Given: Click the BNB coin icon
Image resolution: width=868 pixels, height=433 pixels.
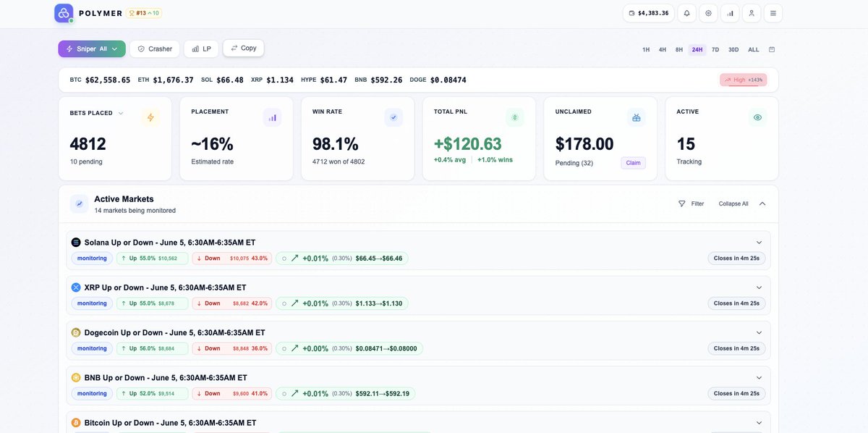Looking at the screenshot, I should pos(76,377).
